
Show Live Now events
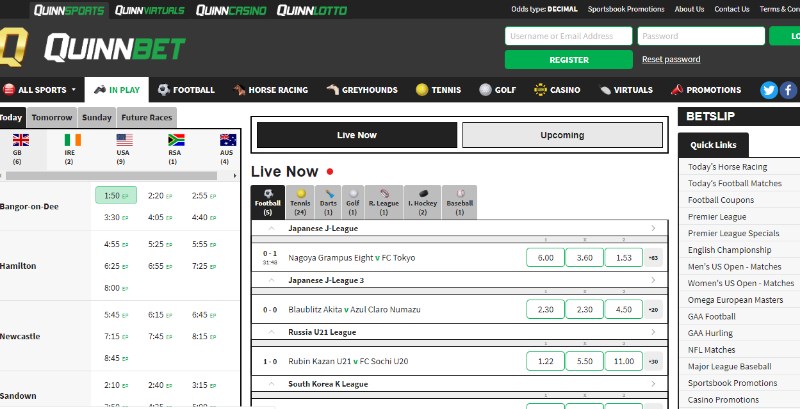(x=357, y=135)
